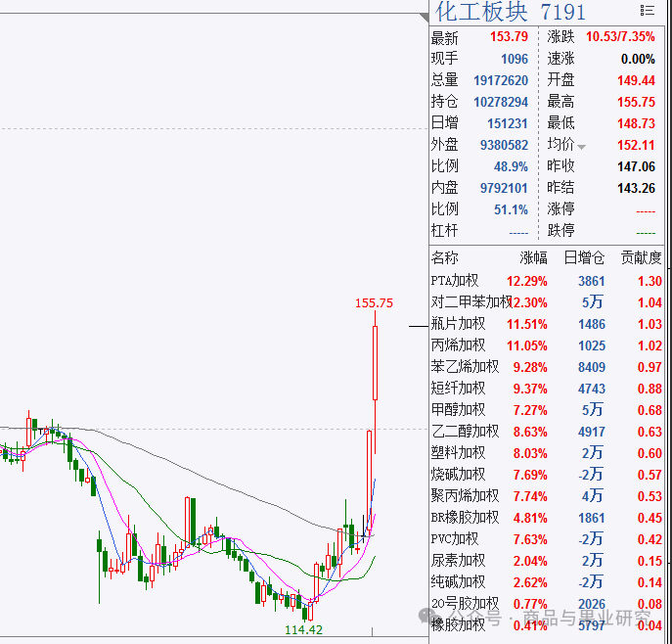
Task: Select the 塑料加权 row
Action: point(547,453)
